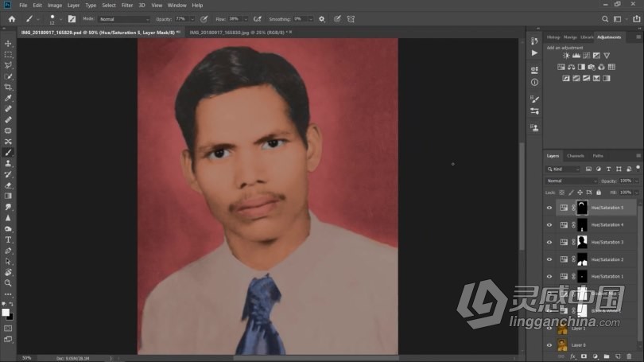Image resolution: width=644 pixels, height=362 pixels.
Task: Hide the Layer 0 layer
Action: coord(549,345)
